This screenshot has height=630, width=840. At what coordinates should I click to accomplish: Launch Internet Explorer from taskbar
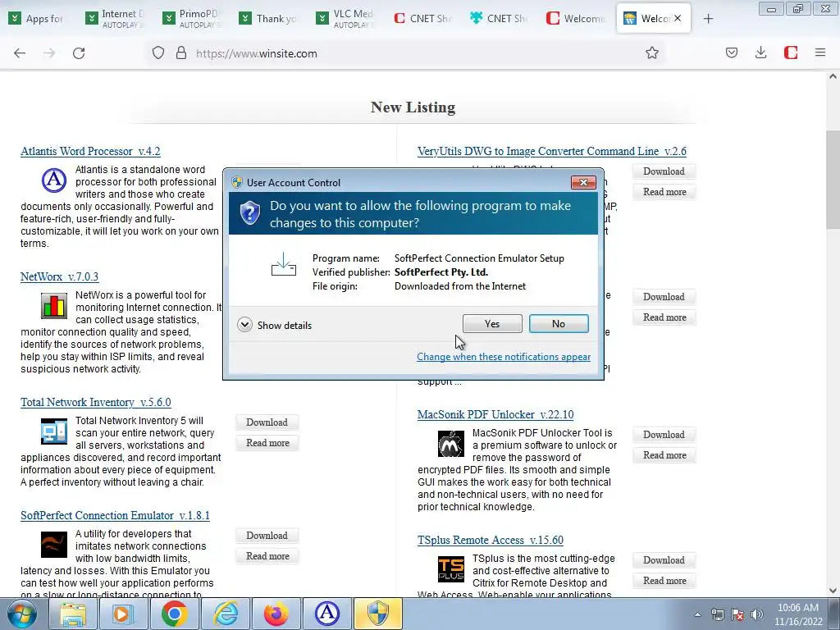click(225, 614)
